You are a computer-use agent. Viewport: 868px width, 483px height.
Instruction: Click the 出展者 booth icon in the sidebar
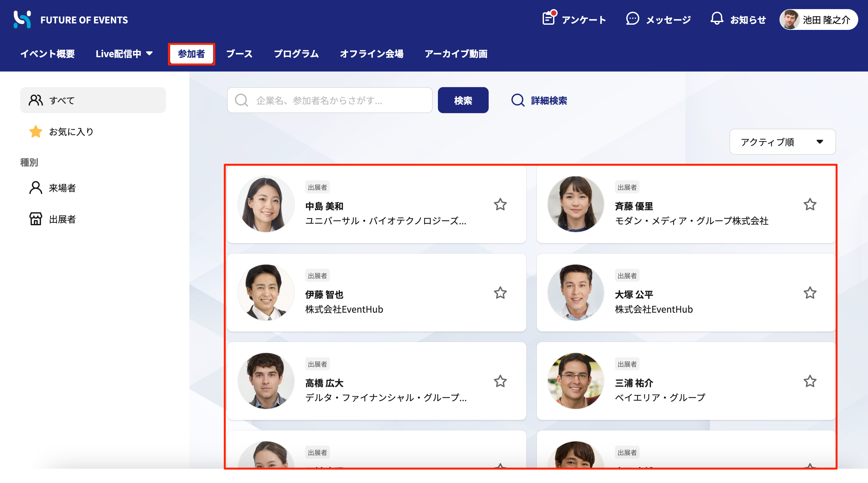36,219
